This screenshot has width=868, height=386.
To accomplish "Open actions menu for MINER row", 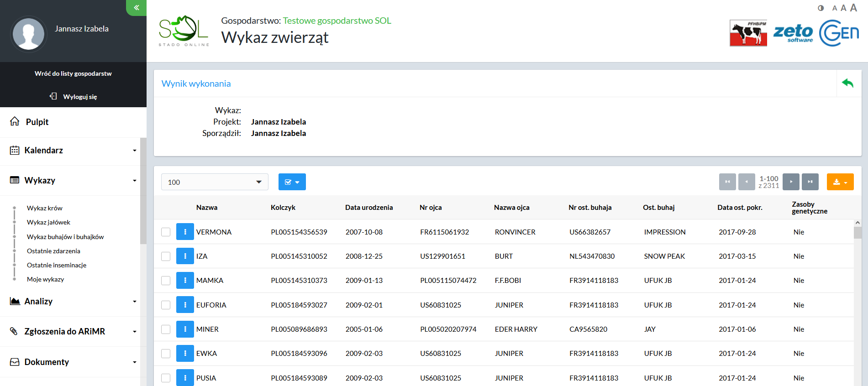I will click(x=185, y=329).
